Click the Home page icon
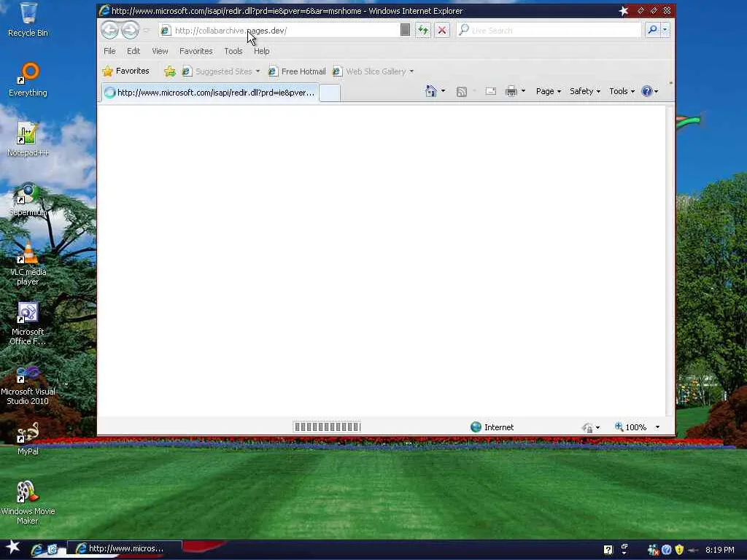This screenshot has height=560, width=747. [430, 91]
